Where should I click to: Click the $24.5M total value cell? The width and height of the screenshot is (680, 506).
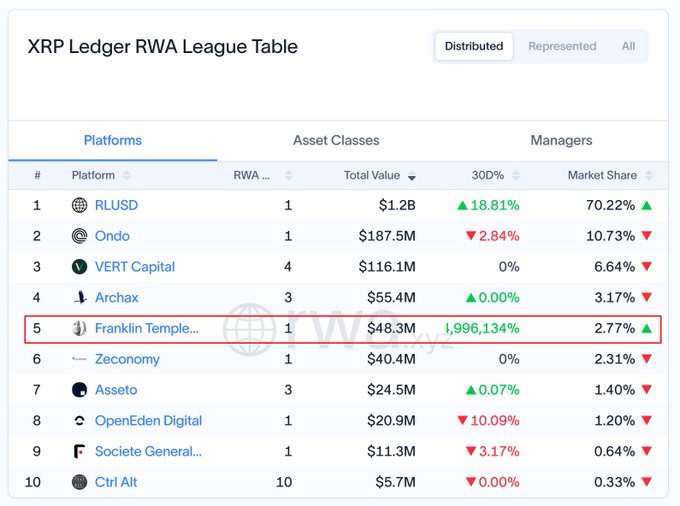click(391, 390)
